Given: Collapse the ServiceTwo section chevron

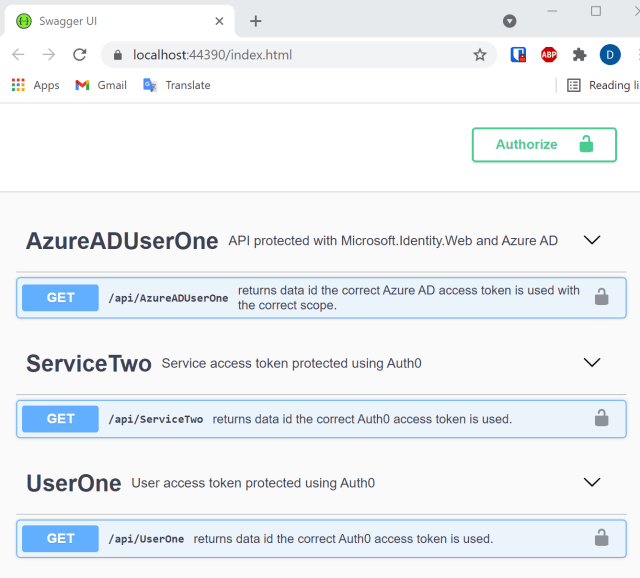Looking at the screenshot, I should (x=592, y=362).
